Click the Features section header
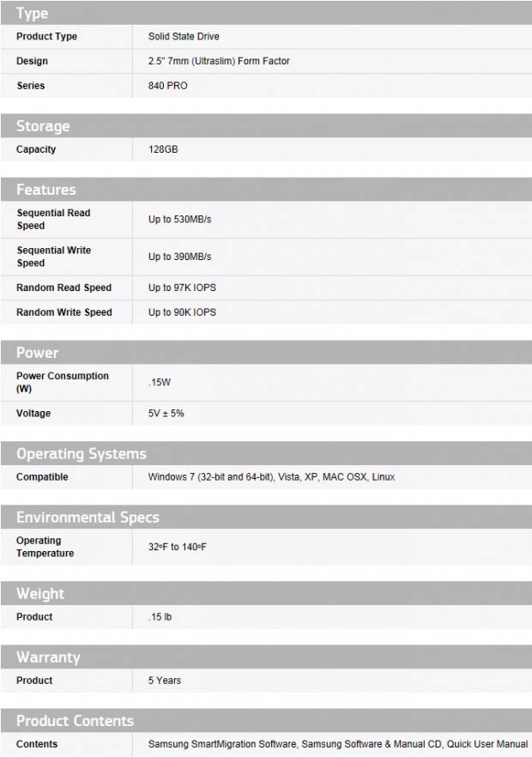Screen dimensions: 532x757 (46, 190)
